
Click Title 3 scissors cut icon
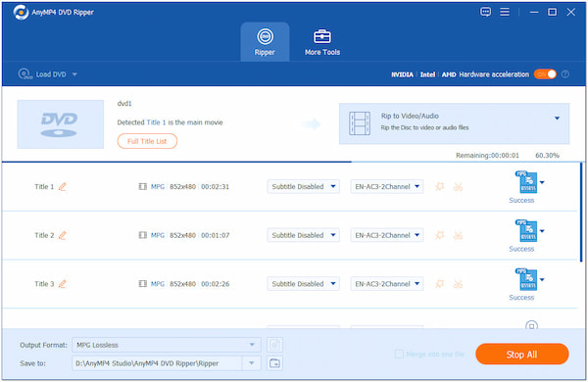(458, 284)
